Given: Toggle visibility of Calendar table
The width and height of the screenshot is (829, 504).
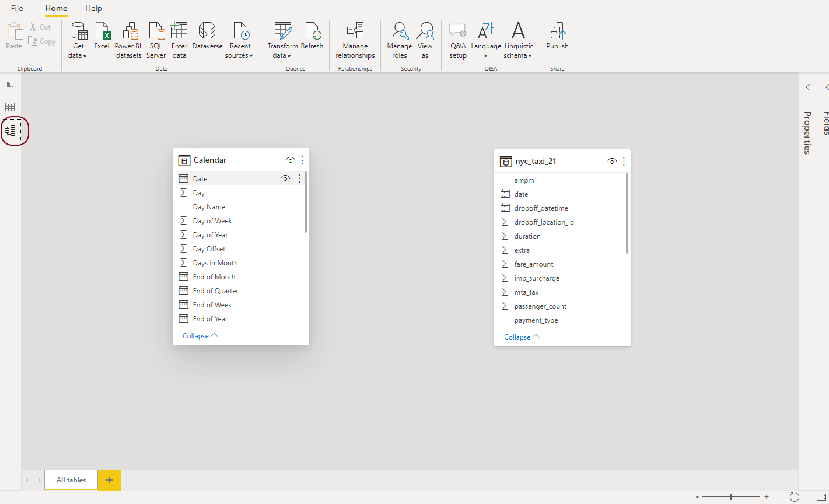Looking at the screenshot, I should (x=290, y=160).
